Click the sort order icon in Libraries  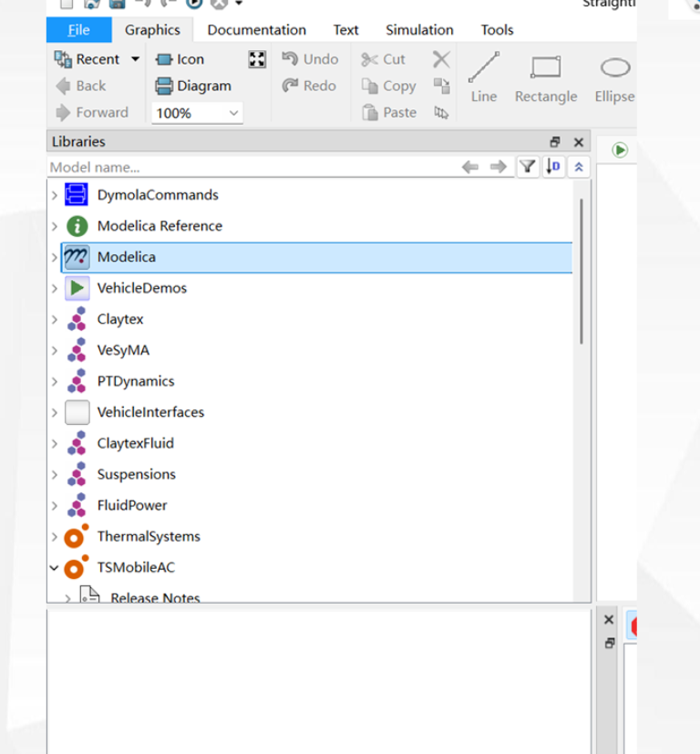[x=554, y=167]
